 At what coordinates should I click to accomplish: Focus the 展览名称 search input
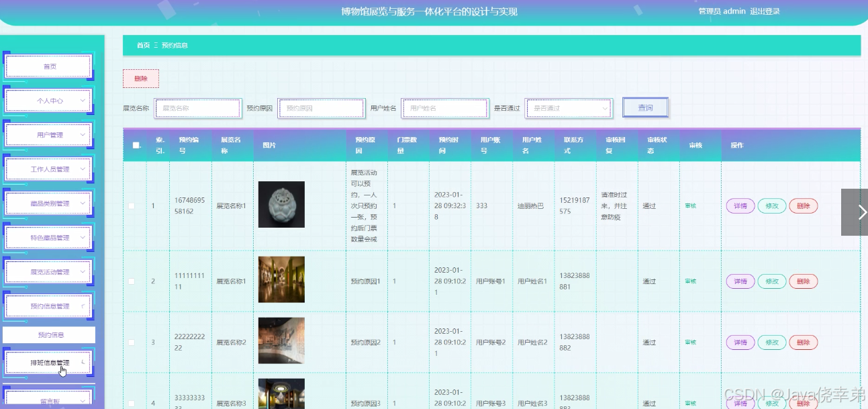coord(197,108)
